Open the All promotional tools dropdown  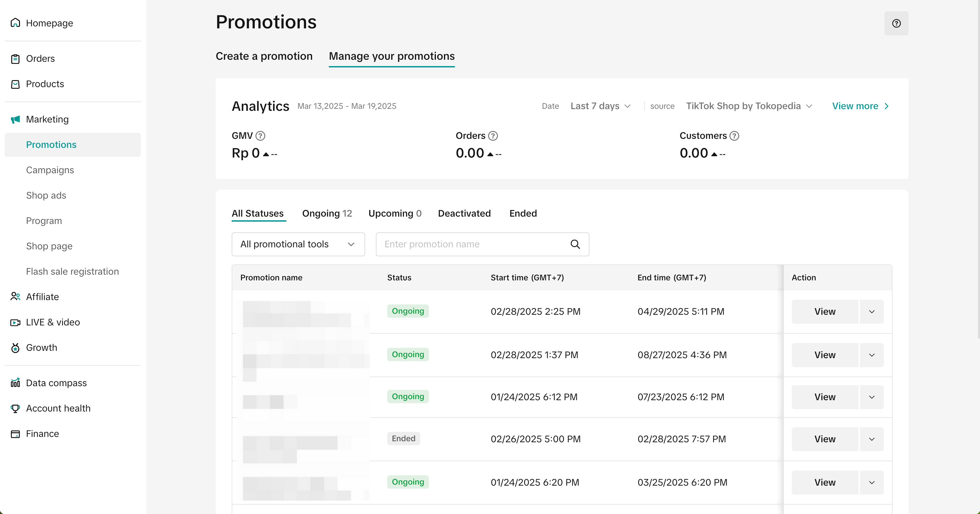298,244
